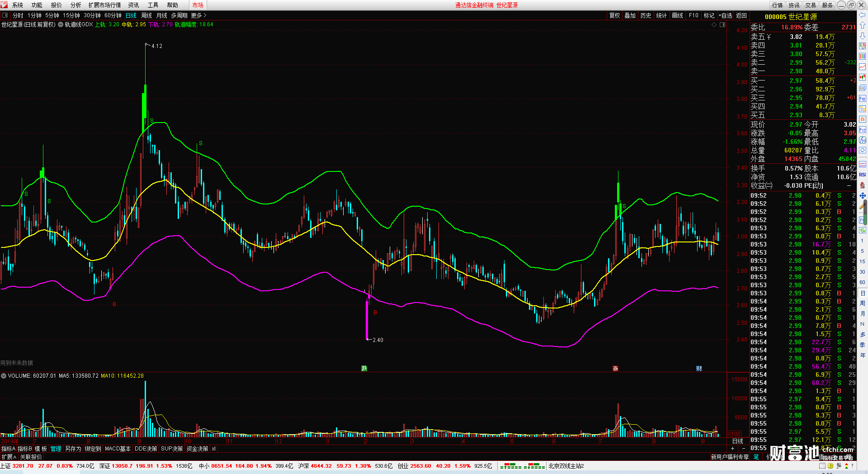Screen dimensions: 868x474
Task: Click the colored table grid icon in sidebar
Action: (x=863, y=57)
